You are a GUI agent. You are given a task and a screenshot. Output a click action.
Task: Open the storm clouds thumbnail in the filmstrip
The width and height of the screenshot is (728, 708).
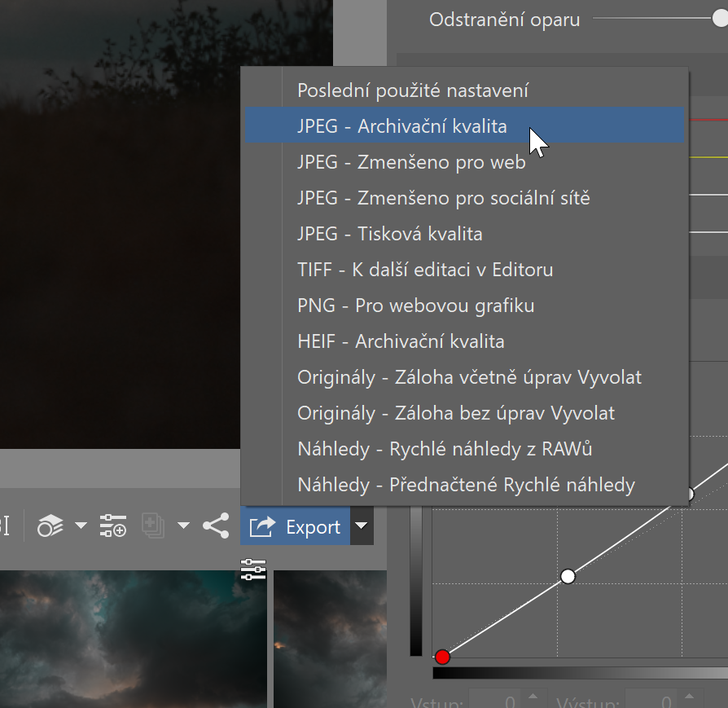(x=130, y=640)
